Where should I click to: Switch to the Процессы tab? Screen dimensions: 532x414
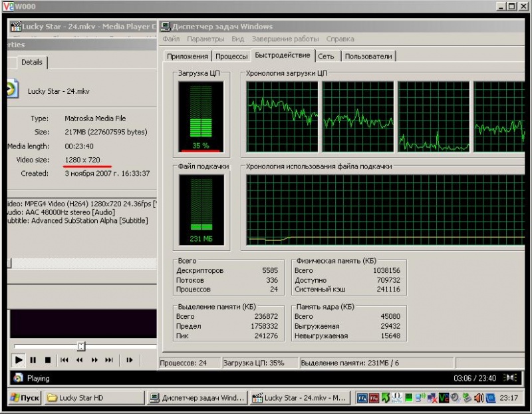tap(231, 57)
